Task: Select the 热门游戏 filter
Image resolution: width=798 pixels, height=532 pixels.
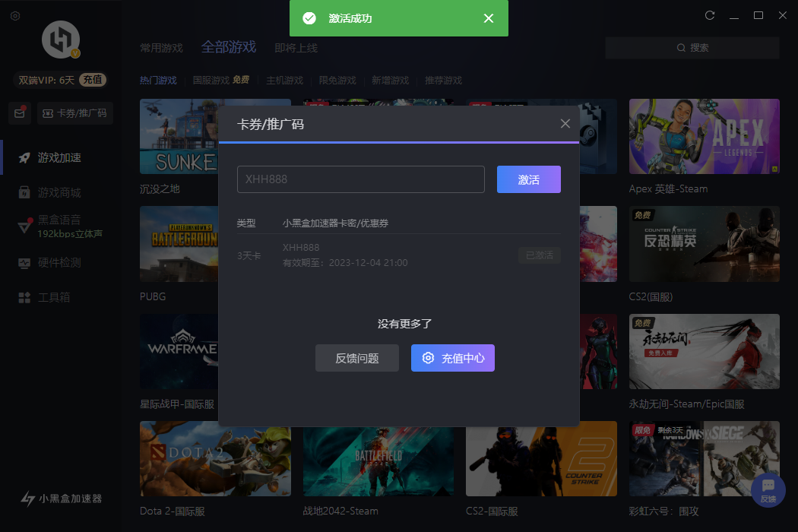Action: [x=158, y=81]
